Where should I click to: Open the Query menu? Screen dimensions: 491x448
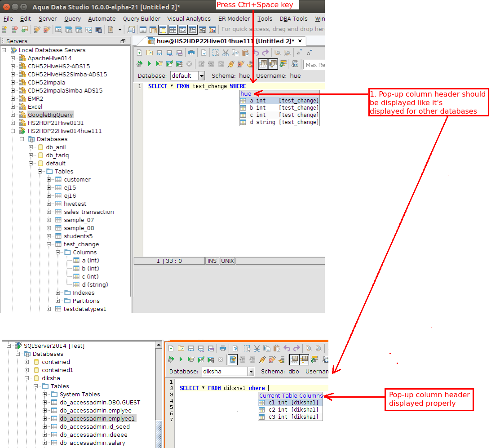(x=72, y=19)
